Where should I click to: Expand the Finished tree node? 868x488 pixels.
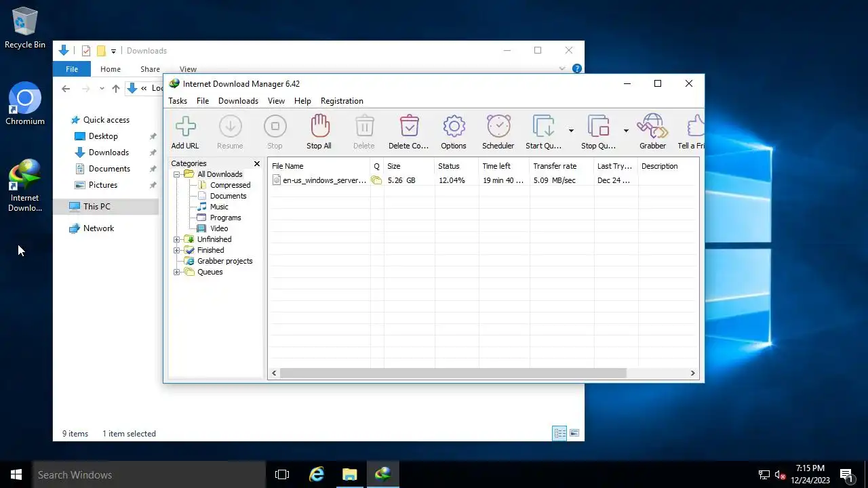click(177, 250)
